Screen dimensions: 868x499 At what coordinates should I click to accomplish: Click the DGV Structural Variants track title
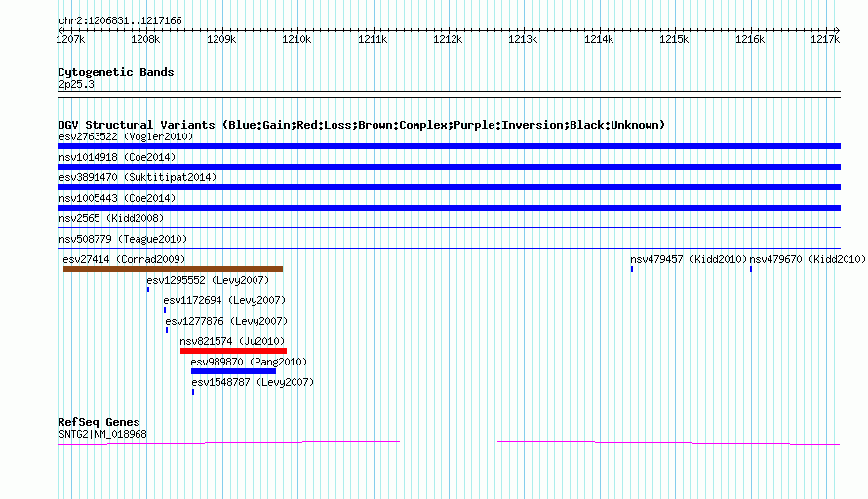(361, 125)
